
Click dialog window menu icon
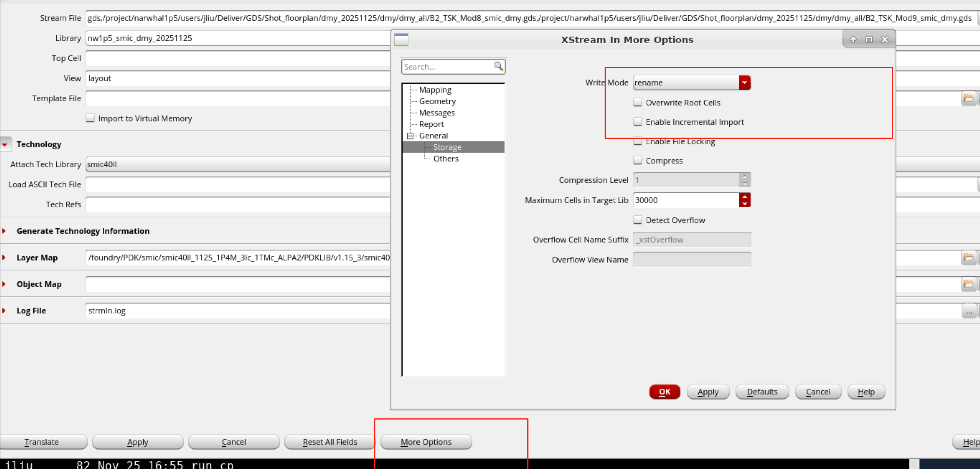coord(401,40)
